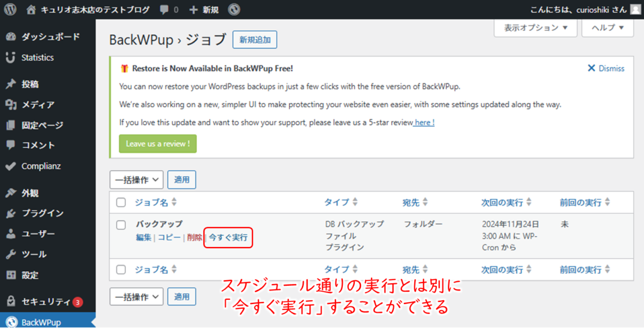Click the Leave us a review button
Image resolution: width=644 pixels, height=333 pixels.
tap(158, 143)
